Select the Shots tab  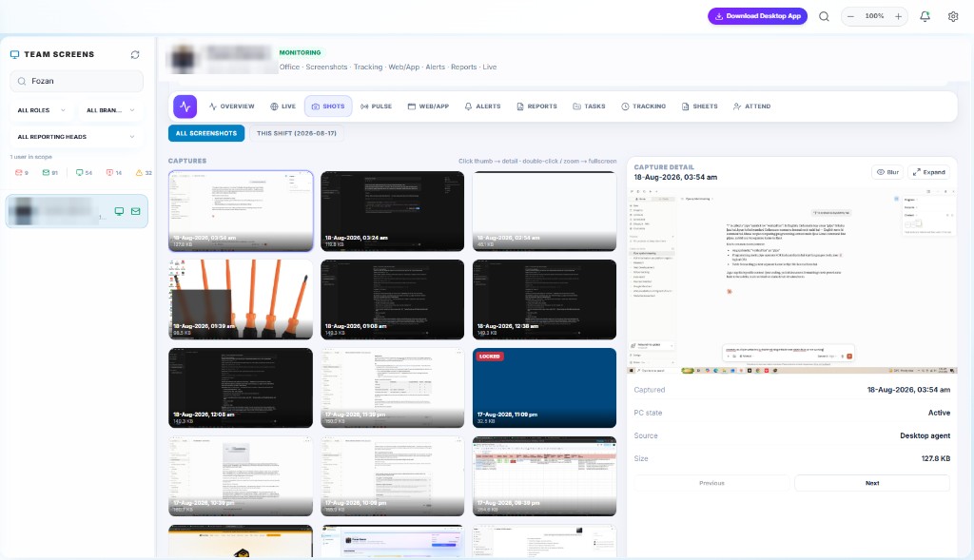[328, 106]
